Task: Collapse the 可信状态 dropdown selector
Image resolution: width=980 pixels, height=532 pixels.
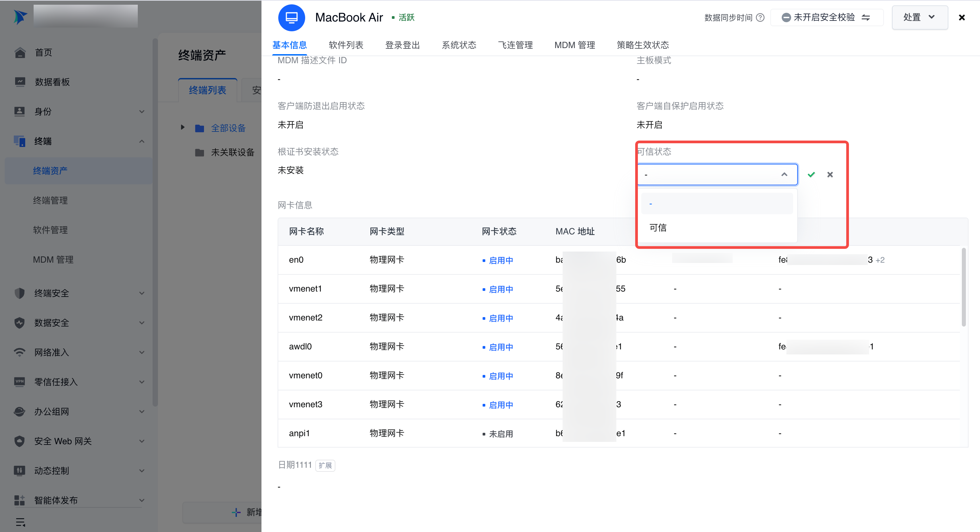Action: pos(784,174)
